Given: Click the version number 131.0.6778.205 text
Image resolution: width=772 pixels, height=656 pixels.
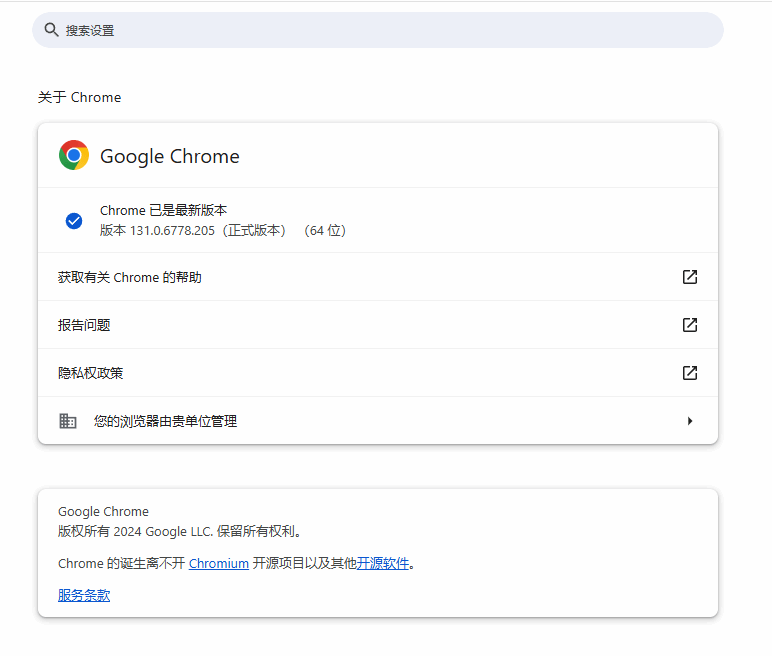Looking at the screenshot, I should pos(173,230).
